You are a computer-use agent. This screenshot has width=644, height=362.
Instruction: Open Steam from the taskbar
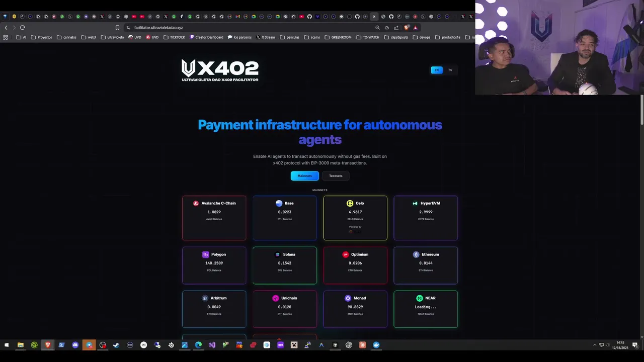(x=116, y=345)
